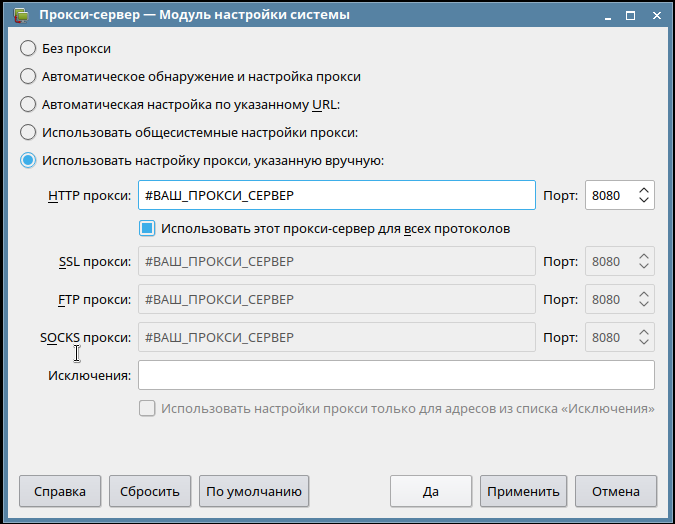This screenshot has width=675, height=524.
Task: Select 'Использовать общесистемные настройки прокси' option
Action: coord(28,132)
